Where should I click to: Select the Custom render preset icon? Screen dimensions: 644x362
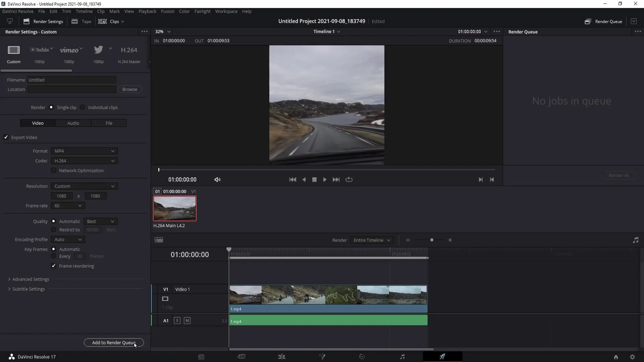point(14,50)
